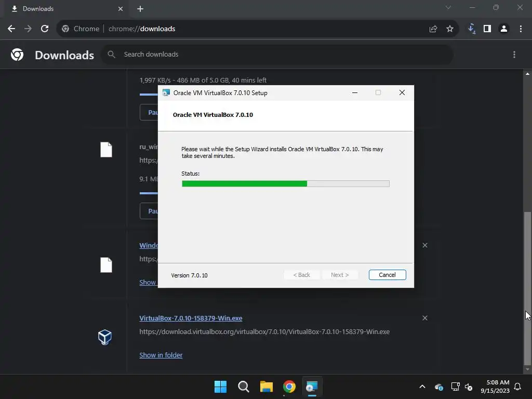Open the clock and date flyout
Screen dimensions: 532x399
click(x=495, y=387)
